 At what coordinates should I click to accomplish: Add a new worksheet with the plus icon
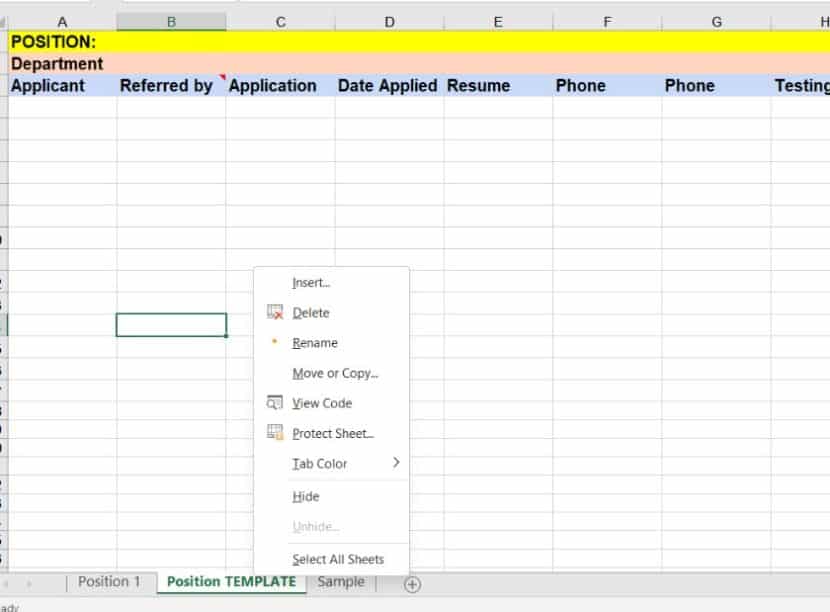tap(410, 583)
